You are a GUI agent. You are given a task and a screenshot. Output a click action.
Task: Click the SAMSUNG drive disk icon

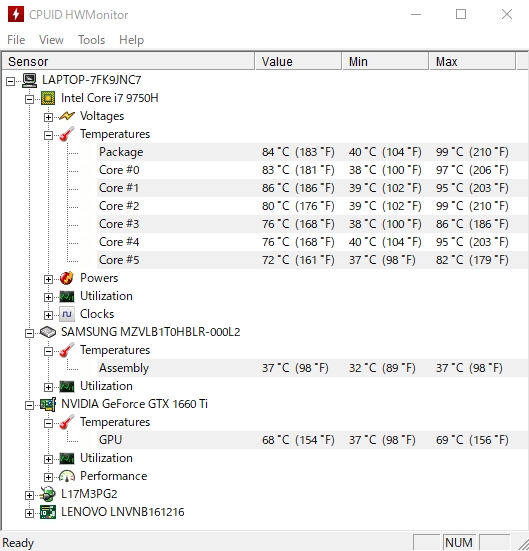[x=48, y=332]
